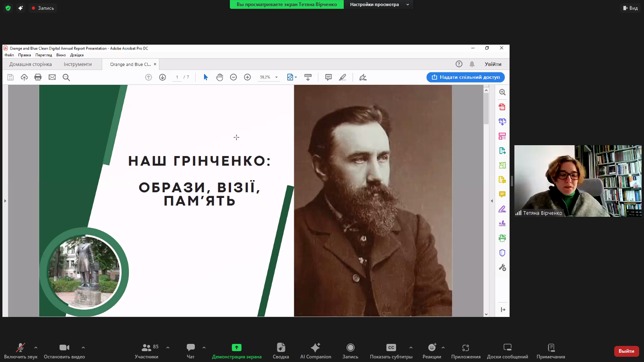Image resolution: width=644 pixels, height=362 pixels.
Task: Unmute microphone with Включить звук
Action: (x=21, y=351)
